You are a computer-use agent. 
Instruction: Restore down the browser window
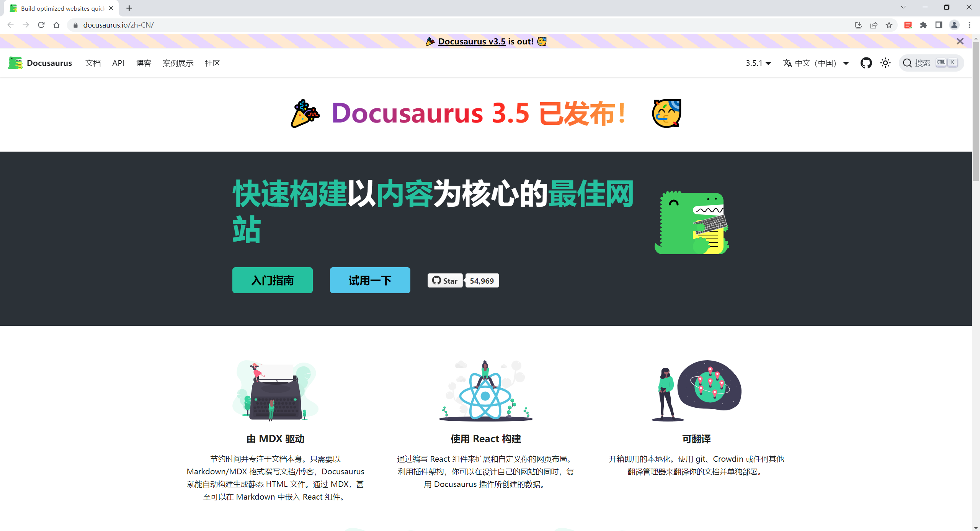(947, 7)
